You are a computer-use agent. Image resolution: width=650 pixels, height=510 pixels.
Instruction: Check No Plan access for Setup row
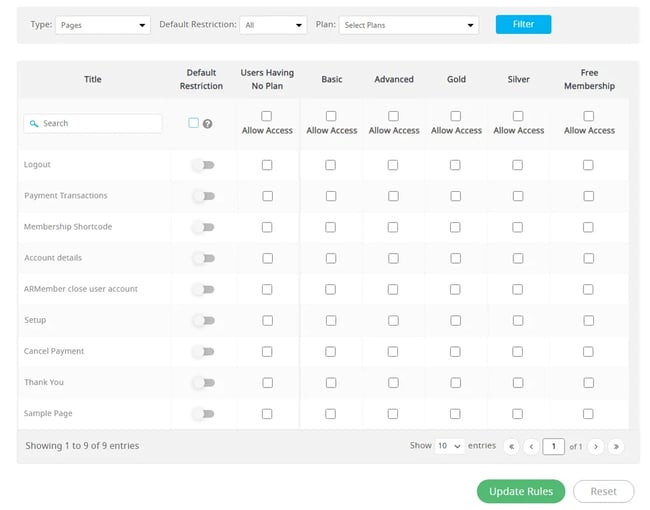click(x=267, y=321)
